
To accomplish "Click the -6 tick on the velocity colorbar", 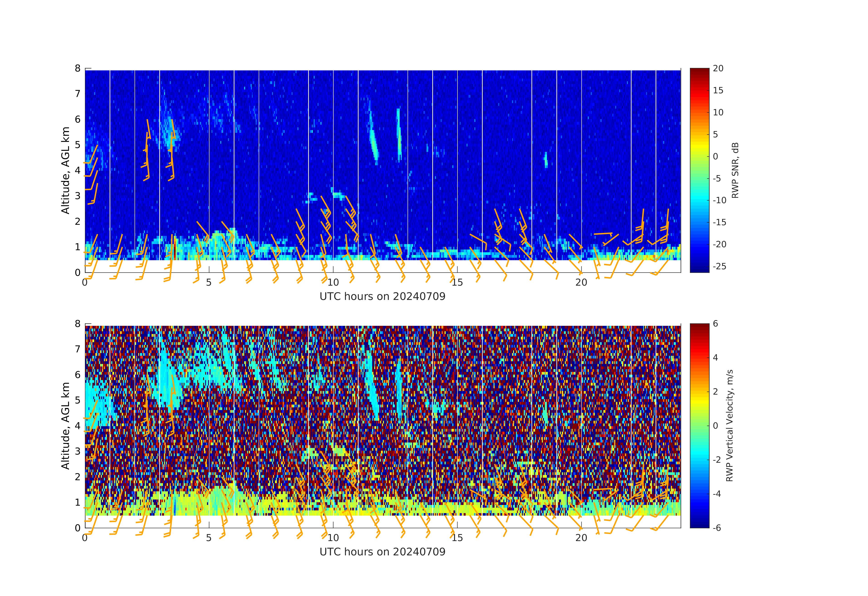I will 717,528.
